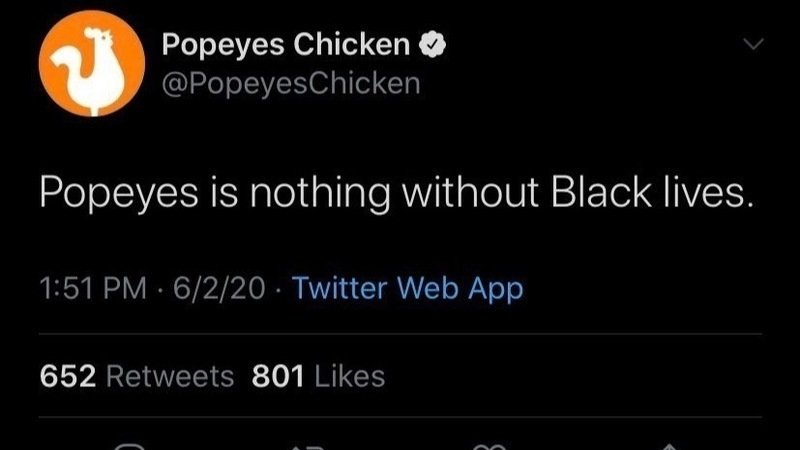Click the verified checkmark badge
This screenshot has height=450, width=800.
(433, 44)
